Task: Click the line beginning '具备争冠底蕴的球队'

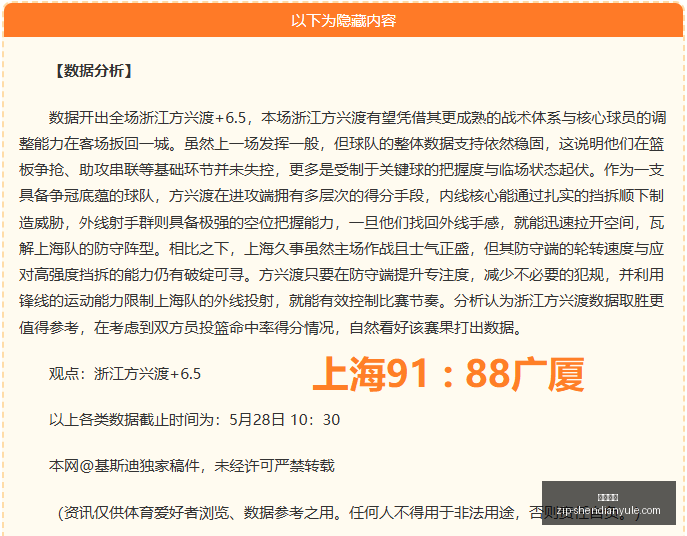Action: [x=341, y=196]
